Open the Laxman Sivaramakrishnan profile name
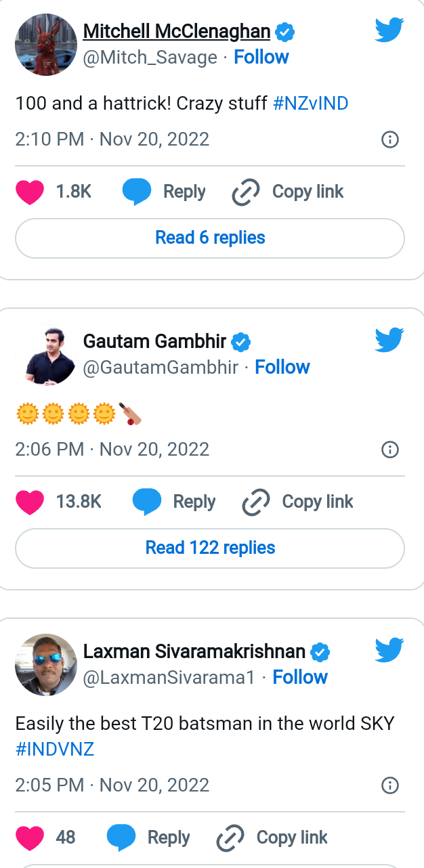 point(194,651)
